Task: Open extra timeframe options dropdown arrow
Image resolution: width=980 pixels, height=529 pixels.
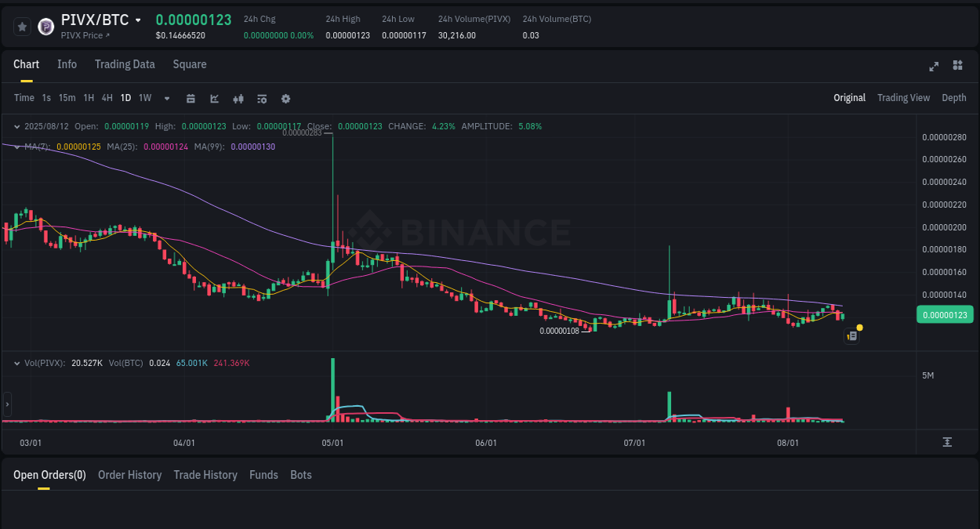Action: [x=166, y=98]
